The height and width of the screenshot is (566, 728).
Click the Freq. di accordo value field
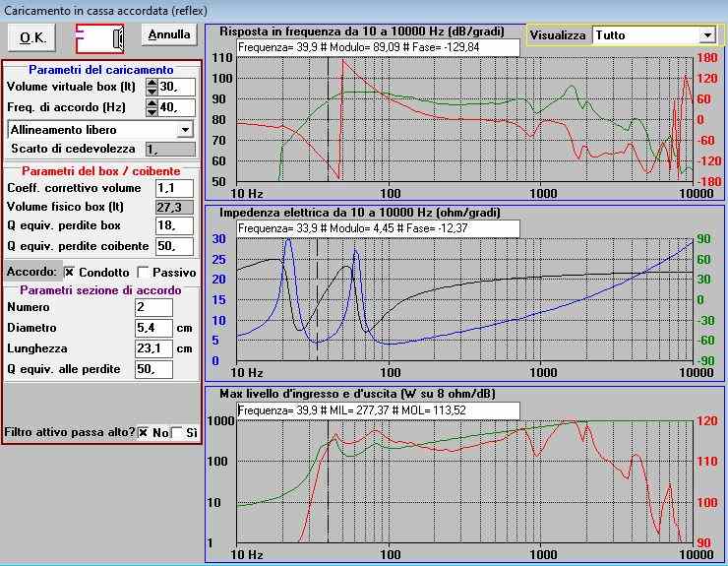pyautogui.click(x=176, y=108)
